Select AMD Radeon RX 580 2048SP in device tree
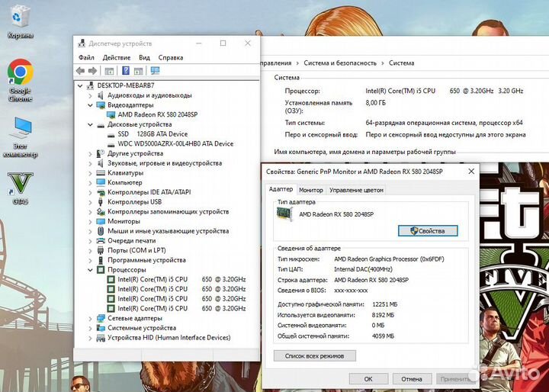The image size is (549, 392). tap(158, 114)
